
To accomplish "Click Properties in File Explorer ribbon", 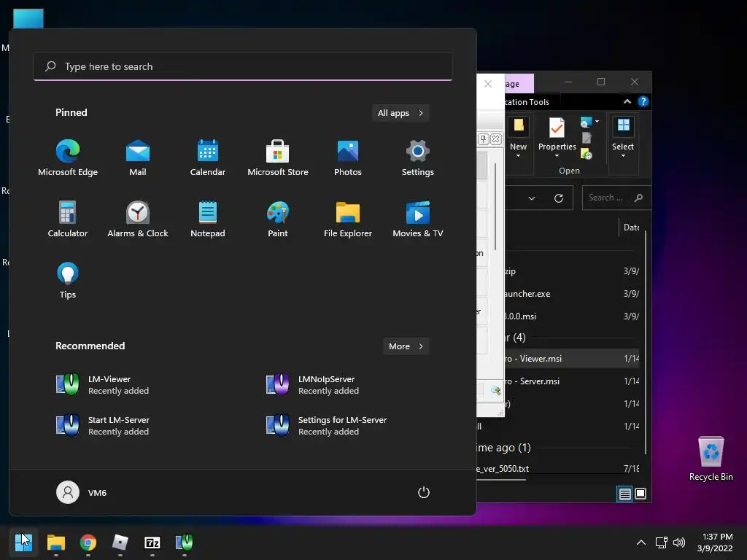I will coord(557,138).
